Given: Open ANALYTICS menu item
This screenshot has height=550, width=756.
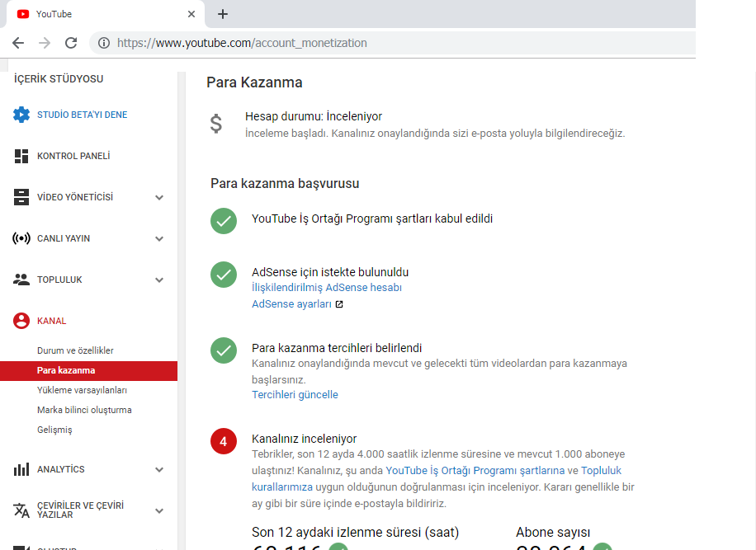Looking at the screenshot, I should point(61,469).
